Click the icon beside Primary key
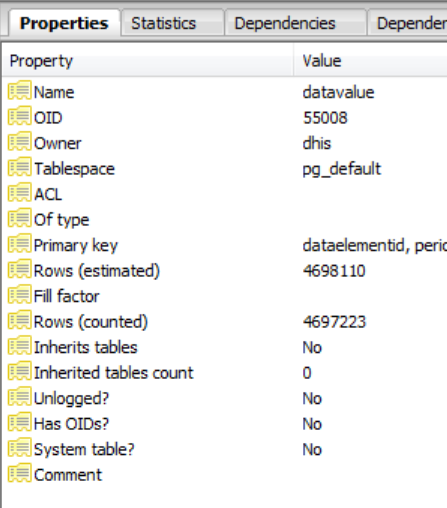The height and width of the screenshot is (508, 447). pos(20,244)
